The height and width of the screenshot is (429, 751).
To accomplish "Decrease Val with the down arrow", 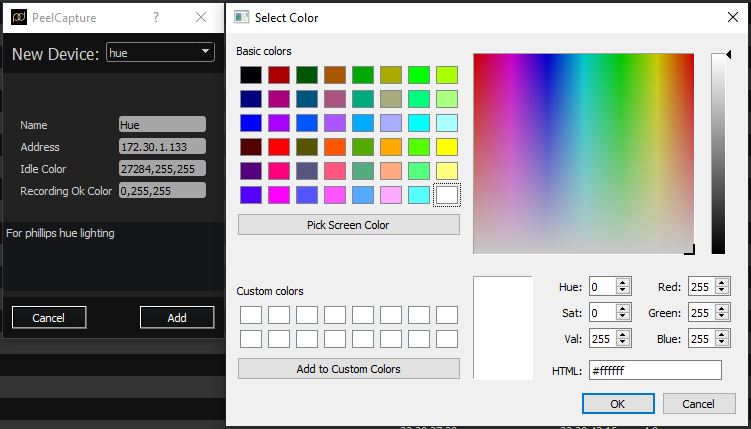I will pyautogui.click(x=623, y=343).
